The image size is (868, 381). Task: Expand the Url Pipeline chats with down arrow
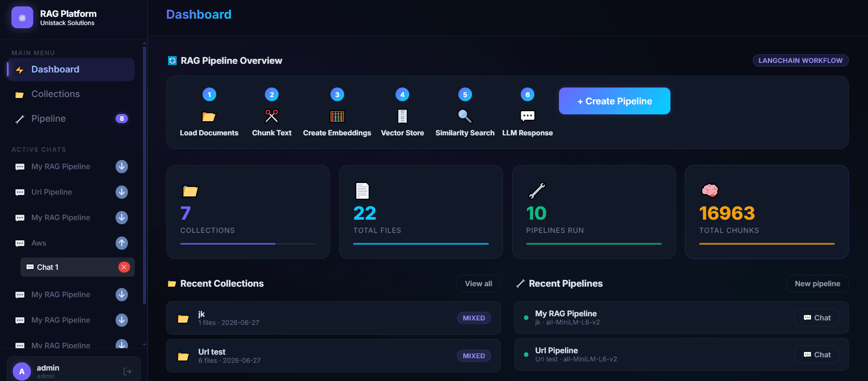coord(122,192)
